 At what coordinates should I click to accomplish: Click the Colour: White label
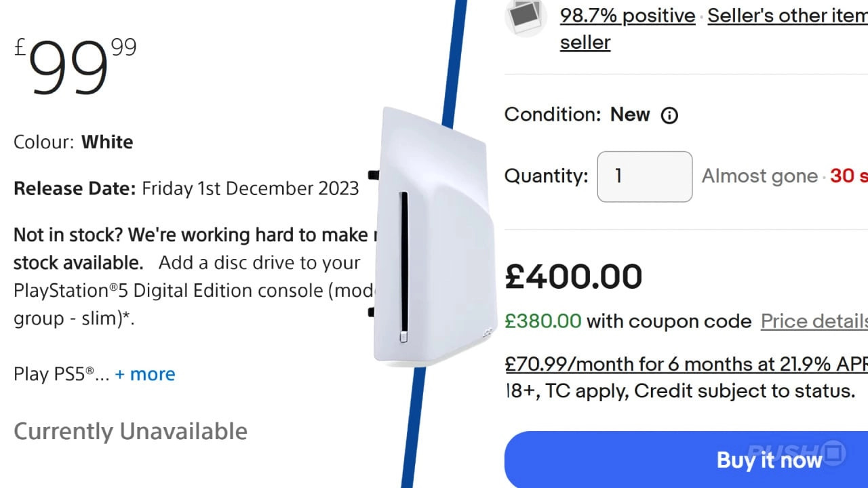pyautogui.click(x=73, y=142)
